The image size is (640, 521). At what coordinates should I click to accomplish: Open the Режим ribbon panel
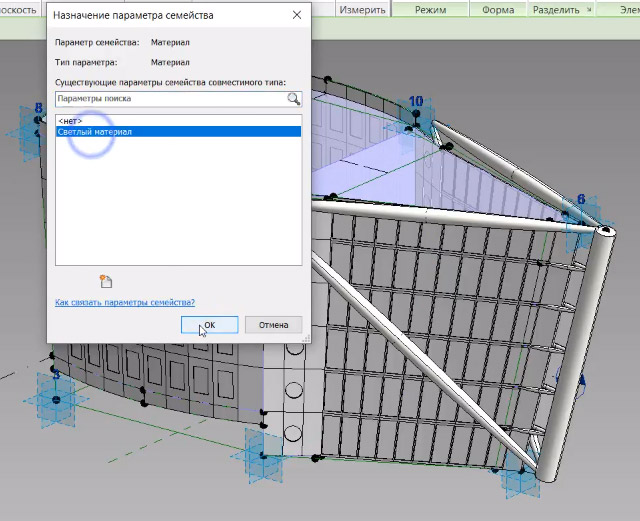432,9
